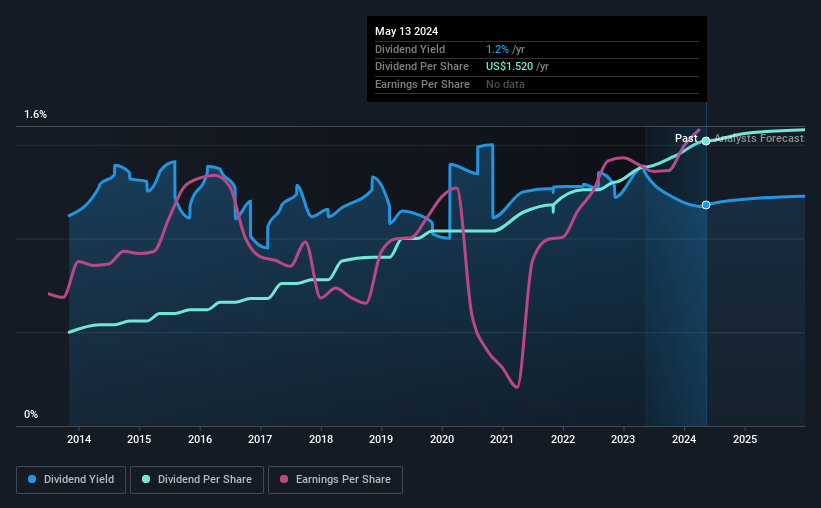Viewport: 821px width, 508px height.
Task: Click the 2021 x-axis label
Action: [x=502, y=439]
